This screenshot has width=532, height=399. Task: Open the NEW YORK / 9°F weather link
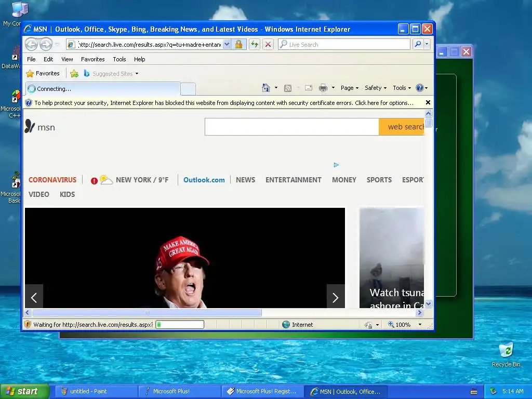142,180
